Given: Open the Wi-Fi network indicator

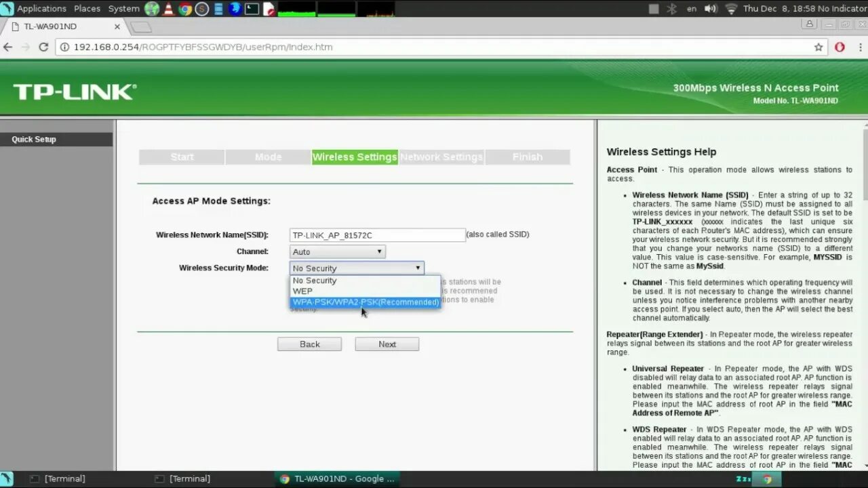Looking at the screenshot, I should pos(731,9).
